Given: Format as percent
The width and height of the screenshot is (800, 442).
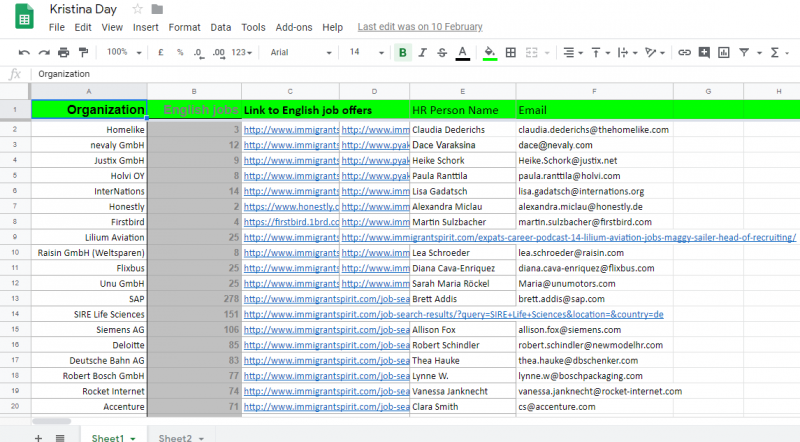Looking at the screenshot, I should point(180,52).
